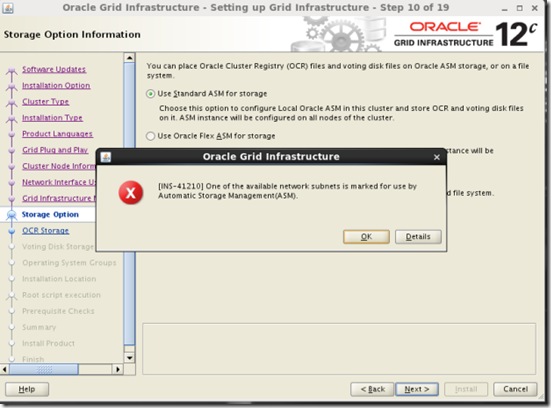Image resolution: width=551 pixels, height=408 pixels.
Task: Open Grid Infrastructure Management step
Action: pyautogui.click(x=59, y=199)
